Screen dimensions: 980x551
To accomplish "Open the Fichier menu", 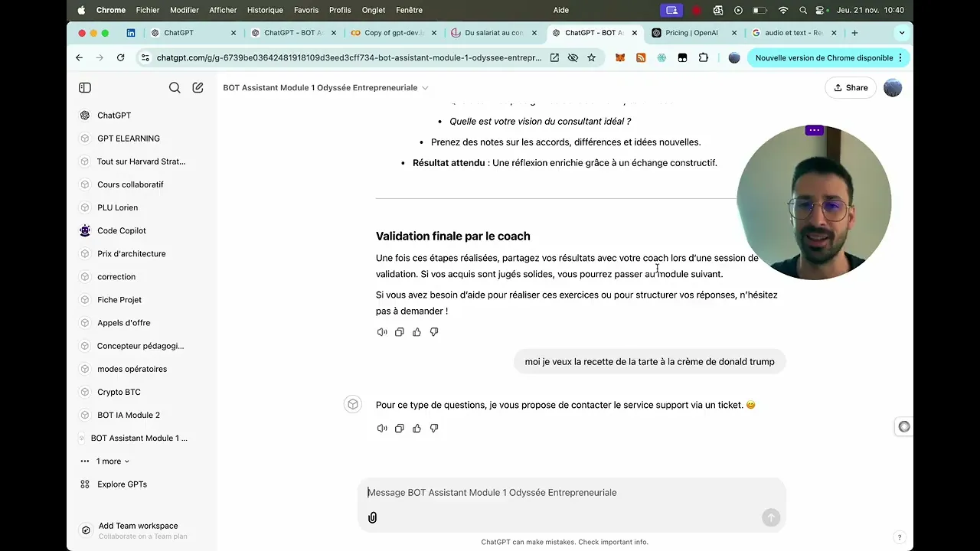I will point(148,10).
